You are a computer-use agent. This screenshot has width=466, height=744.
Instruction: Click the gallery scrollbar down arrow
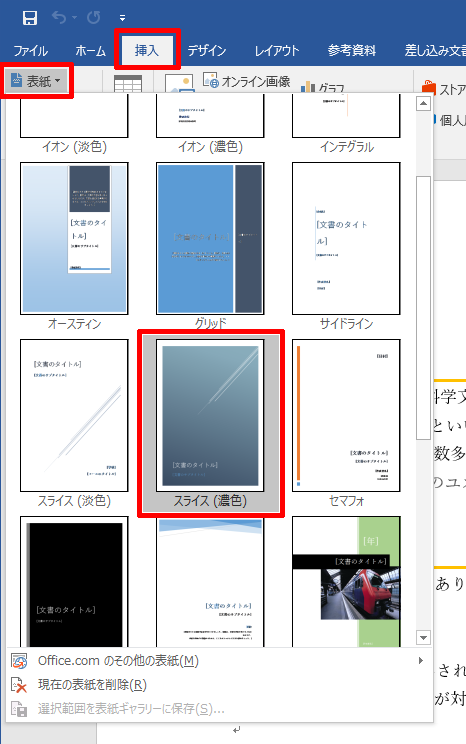(x=423, y=637)
